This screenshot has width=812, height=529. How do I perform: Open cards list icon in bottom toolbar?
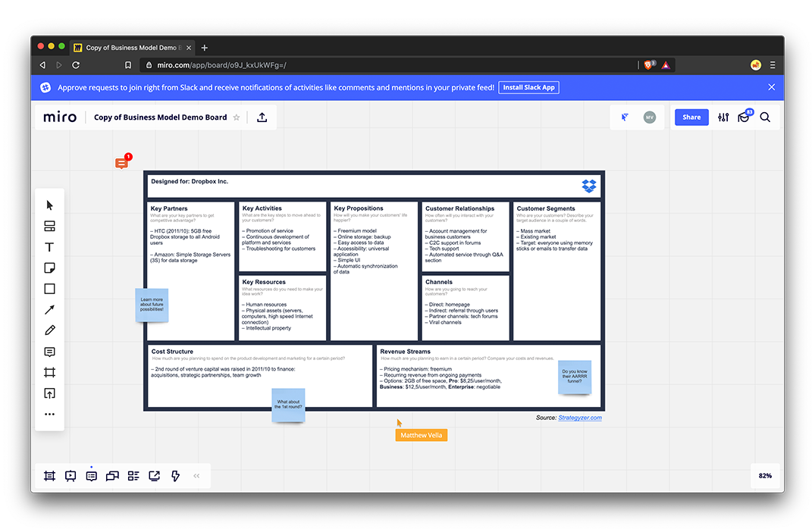[x=133, y=476]
